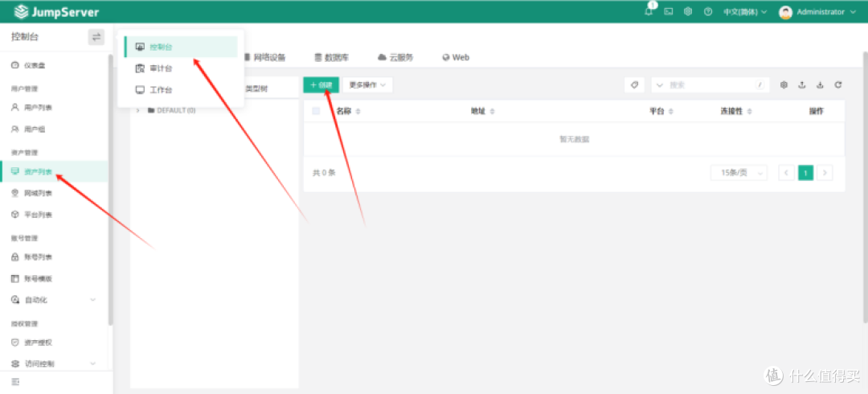Open 用户列表 in the sidebar
The width and height of the screenshot is (868, 394).
55,108
